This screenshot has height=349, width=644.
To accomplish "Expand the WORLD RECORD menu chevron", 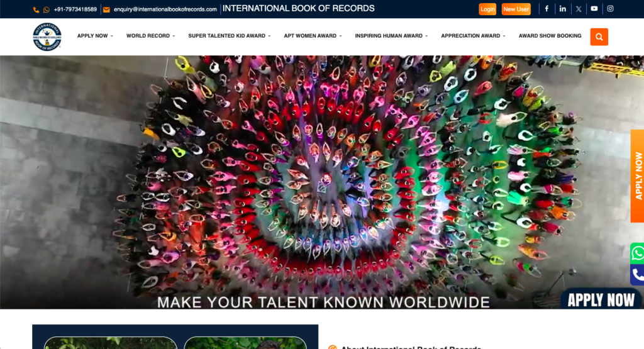I will click(x=174, y=36).
